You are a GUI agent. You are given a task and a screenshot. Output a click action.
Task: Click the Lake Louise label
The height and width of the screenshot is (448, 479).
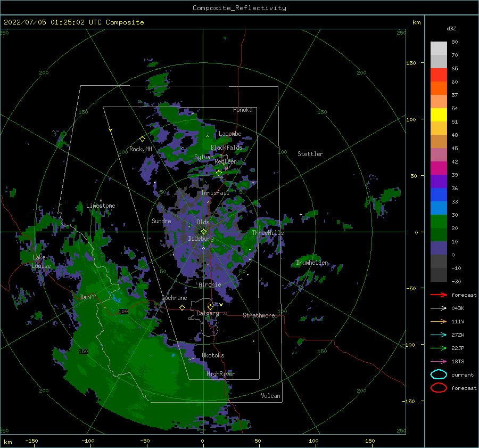tap(41, 262)
